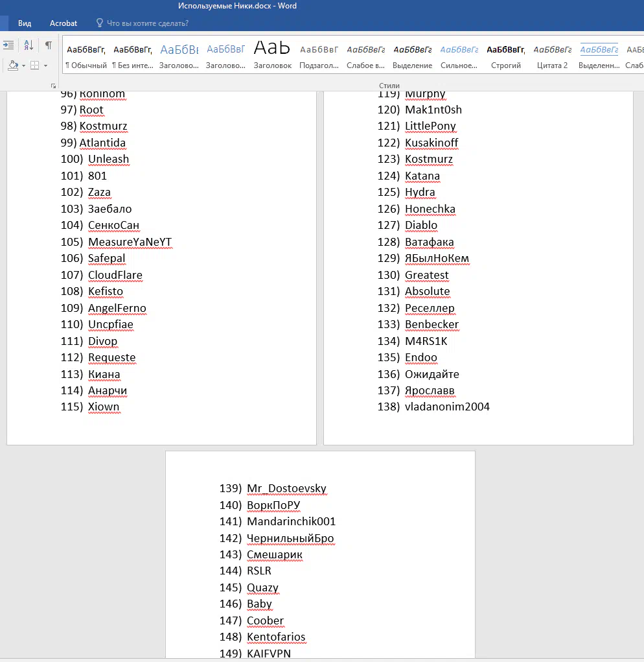Click the Borders icon

click(x=35, y=65)
